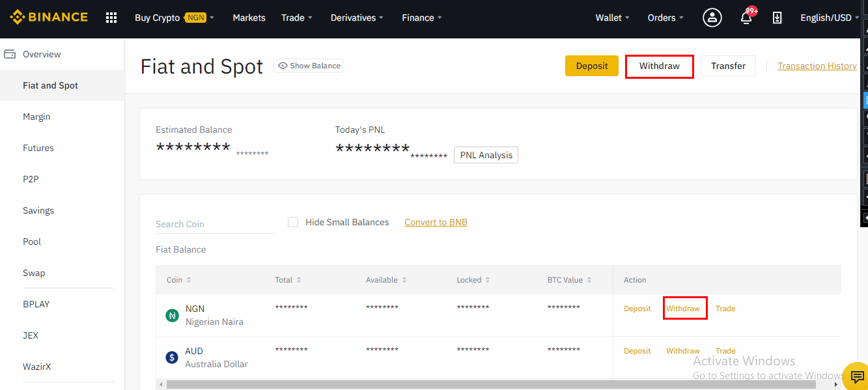Open the notifications bell icon
The image size is (868, 390).
coord(747,18)
